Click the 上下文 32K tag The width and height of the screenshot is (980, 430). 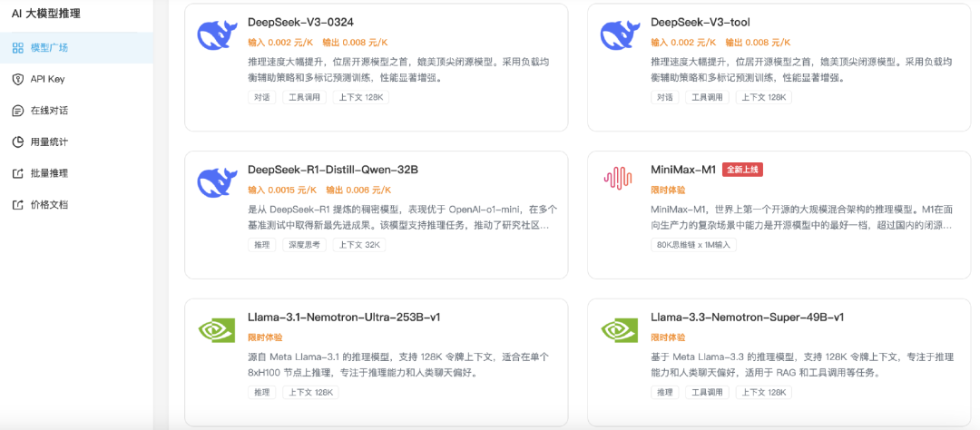359,245
